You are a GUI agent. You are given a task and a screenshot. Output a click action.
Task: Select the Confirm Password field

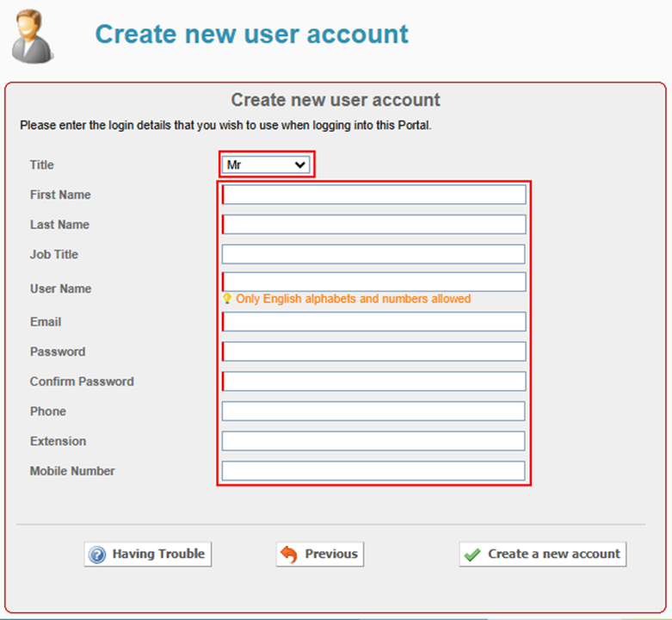(373, 381)
